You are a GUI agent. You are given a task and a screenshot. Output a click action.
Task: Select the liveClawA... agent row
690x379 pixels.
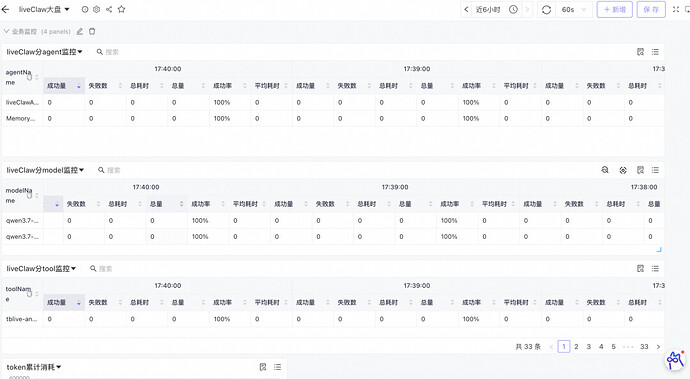pyautogui.click(x=333, y=102)
